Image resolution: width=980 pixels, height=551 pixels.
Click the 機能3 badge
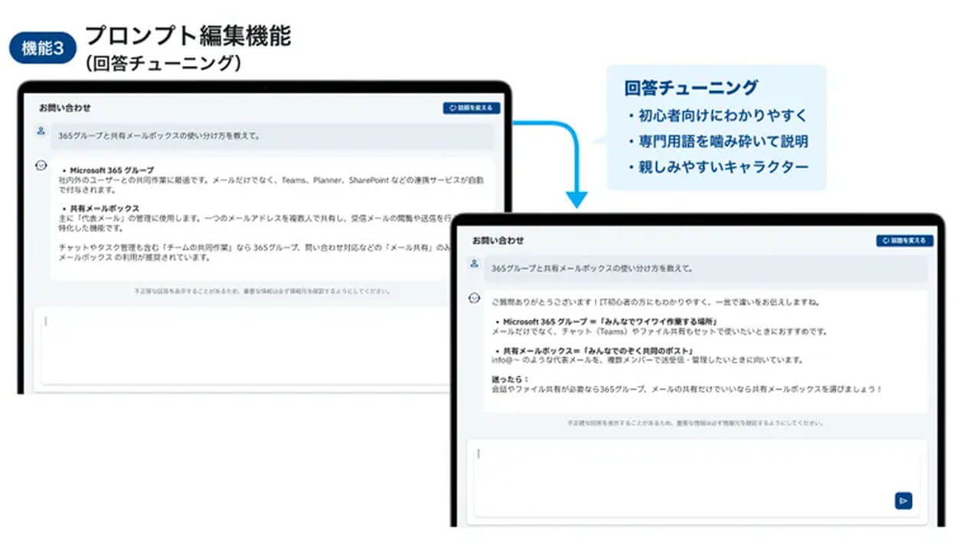pyautogui.click(x=43, y=49)
